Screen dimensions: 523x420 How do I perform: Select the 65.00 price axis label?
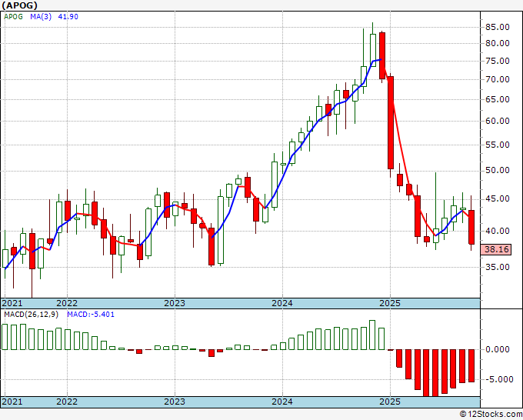click(498, 99)
